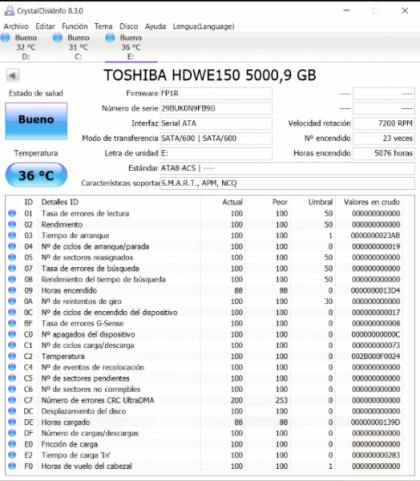The width and height of the screenshot is (420, 481).
Task: Click the status icon for attribute 0C
Action: coord(12,312)
